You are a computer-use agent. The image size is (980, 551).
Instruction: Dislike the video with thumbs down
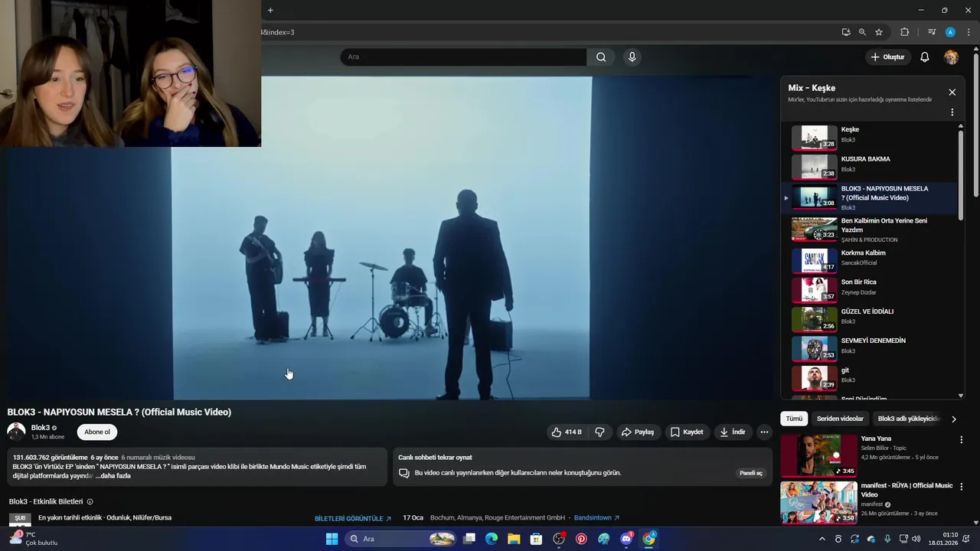[600, 432]
